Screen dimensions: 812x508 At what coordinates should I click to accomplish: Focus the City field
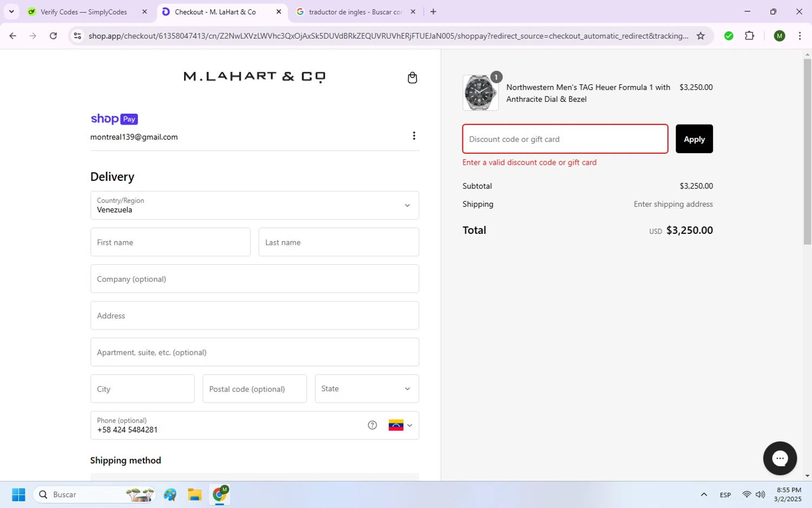coord(142,389)
